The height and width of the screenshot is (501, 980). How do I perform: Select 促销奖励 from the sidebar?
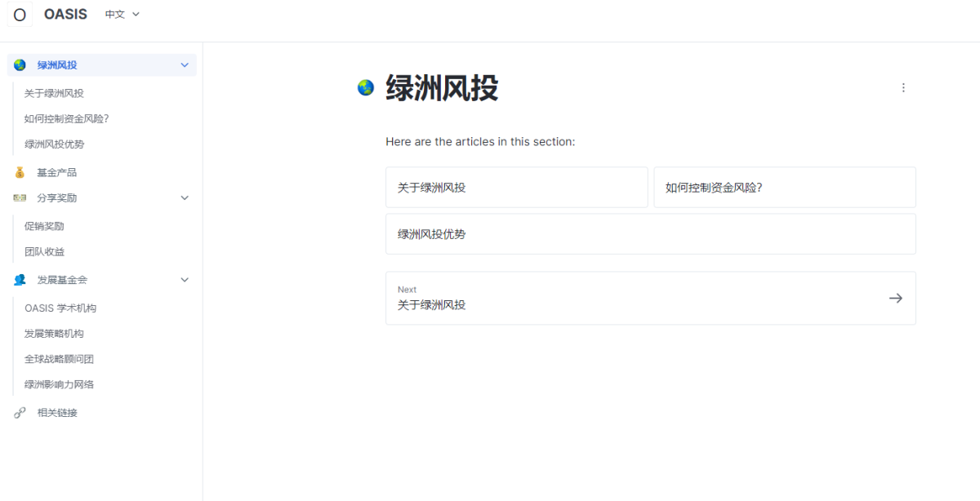tap(44, 226)
